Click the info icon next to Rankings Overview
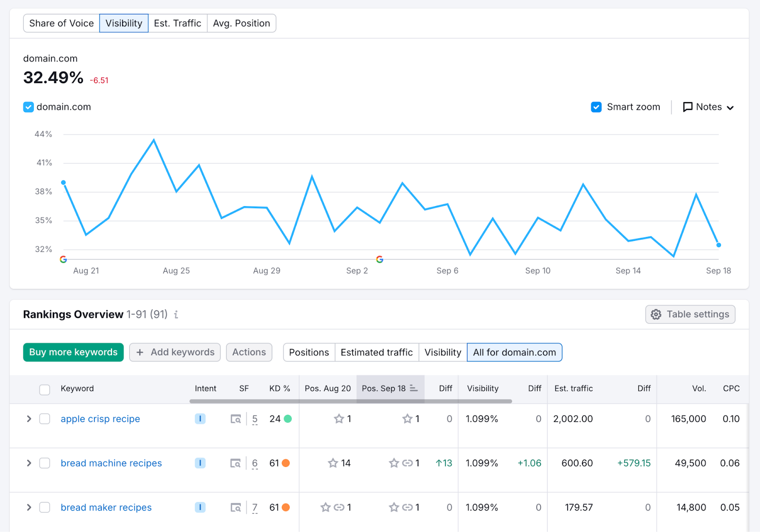Screen dimensions: 760x532 pos(176,314)
